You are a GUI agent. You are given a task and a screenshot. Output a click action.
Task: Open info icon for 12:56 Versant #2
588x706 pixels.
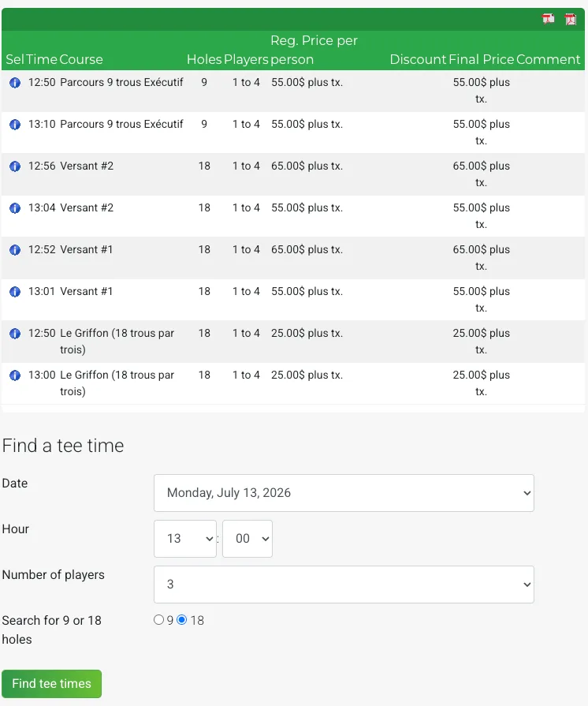click(x=15, y=166)
